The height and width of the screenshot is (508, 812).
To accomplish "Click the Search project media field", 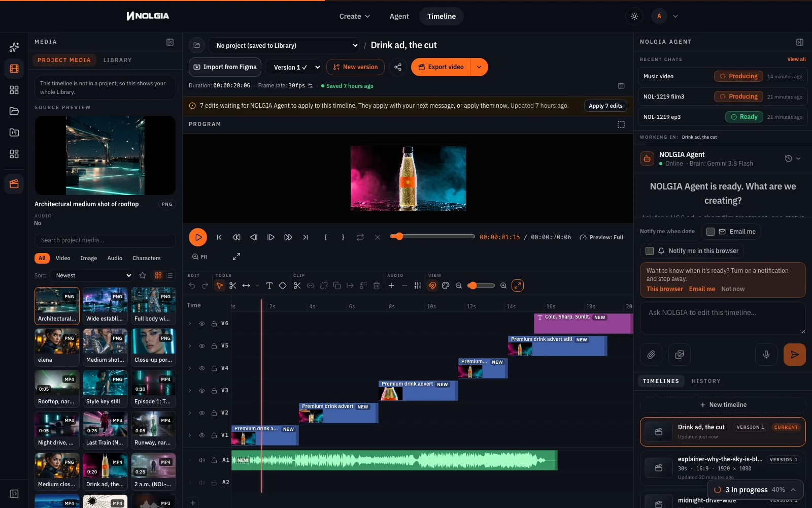I will click(105, 240).
